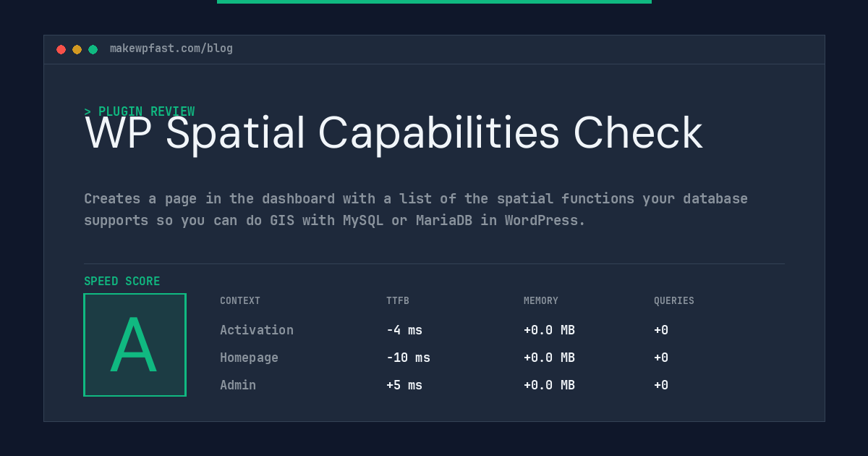Click the Activation queries '+0' value

pyautogui.click(x=661, y=330)
